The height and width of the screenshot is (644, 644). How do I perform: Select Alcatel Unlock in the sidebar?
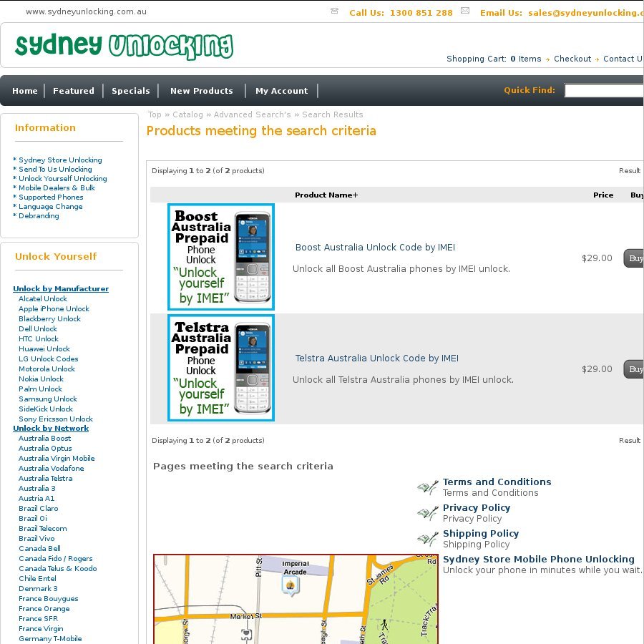tap(43, 298)
